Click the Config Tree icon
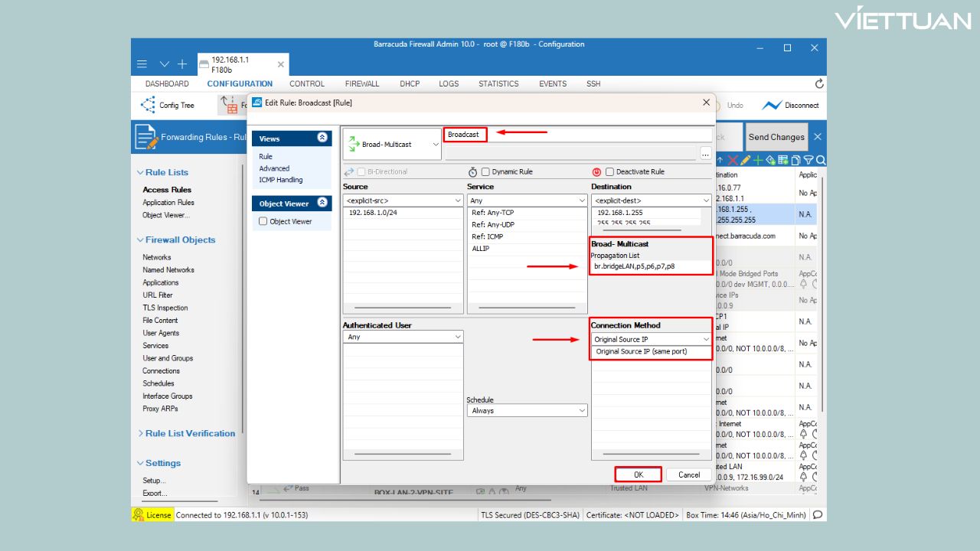The height and width of the screenshot is (551, 980). point(148,105)
